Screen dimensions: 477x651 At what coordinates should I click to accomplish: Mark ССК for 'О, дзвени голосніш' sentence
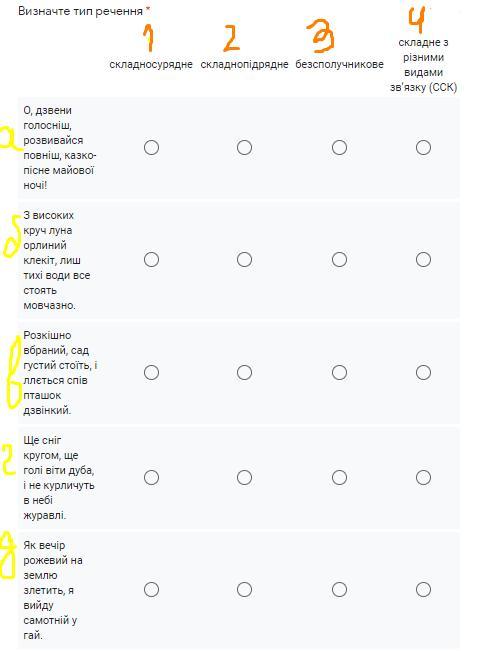click(423, 147)
